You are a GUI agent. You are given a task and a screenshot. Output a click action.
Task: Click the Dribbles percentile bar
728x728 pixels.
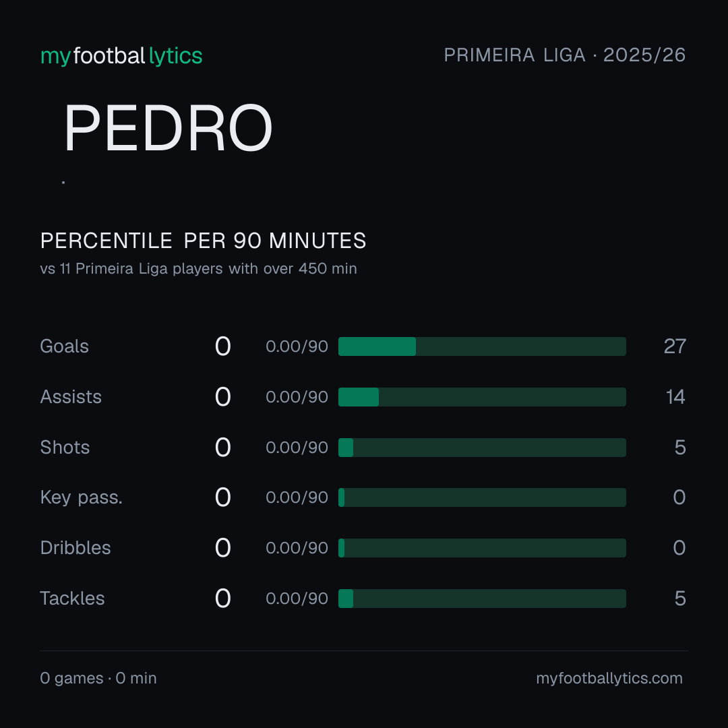pos(482,548)
